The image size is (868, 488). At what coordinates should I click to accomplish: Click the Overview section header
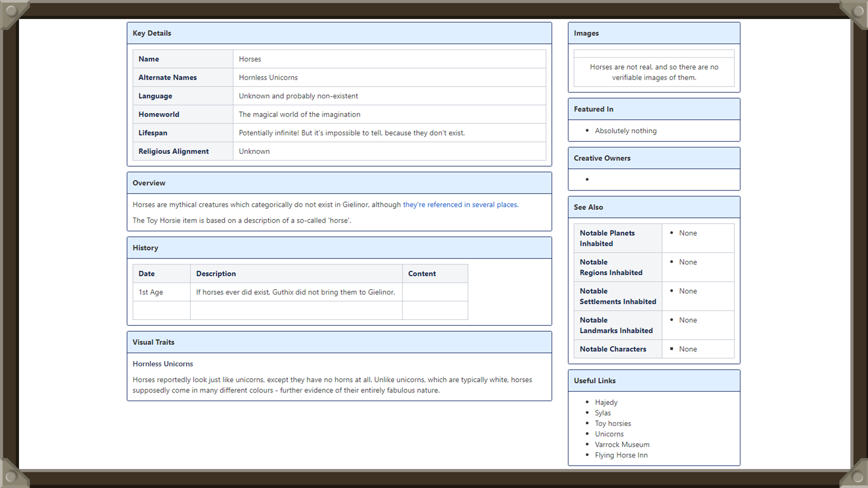pos(339,183)
